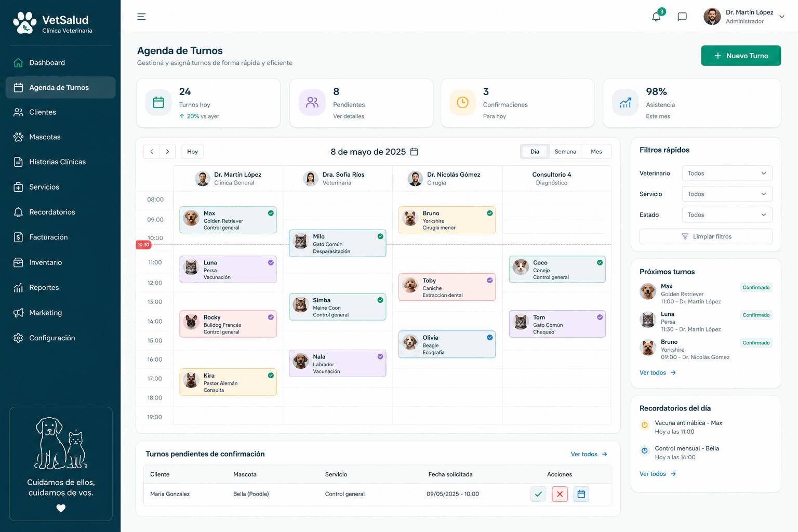
Task: Toggle the status check on Toby's appointment
Action: click(x=489, y=281)
